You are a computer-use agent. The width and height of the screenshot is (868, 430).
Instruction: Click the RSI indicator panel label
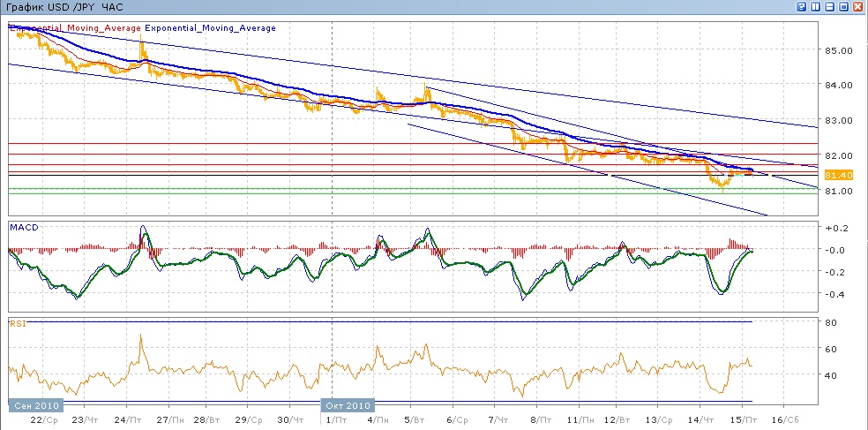coord(17,324)
